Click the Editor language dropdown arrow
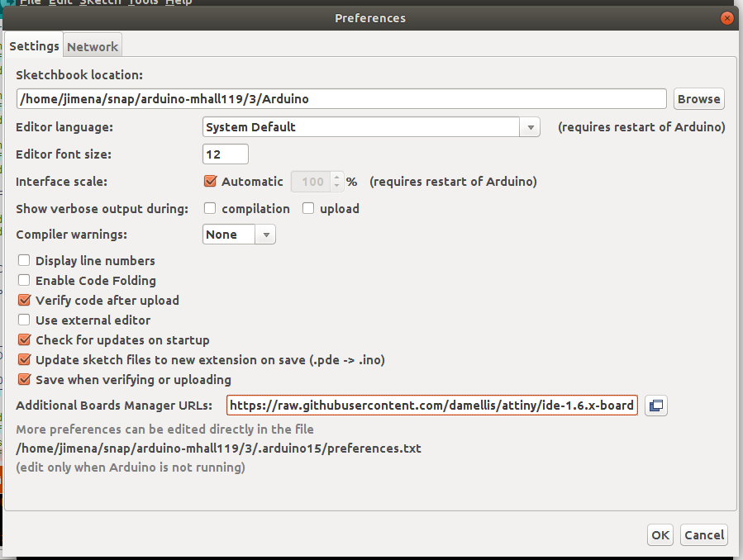The height and width of the screenshot is (560, 743). click(x=531, y=127)
